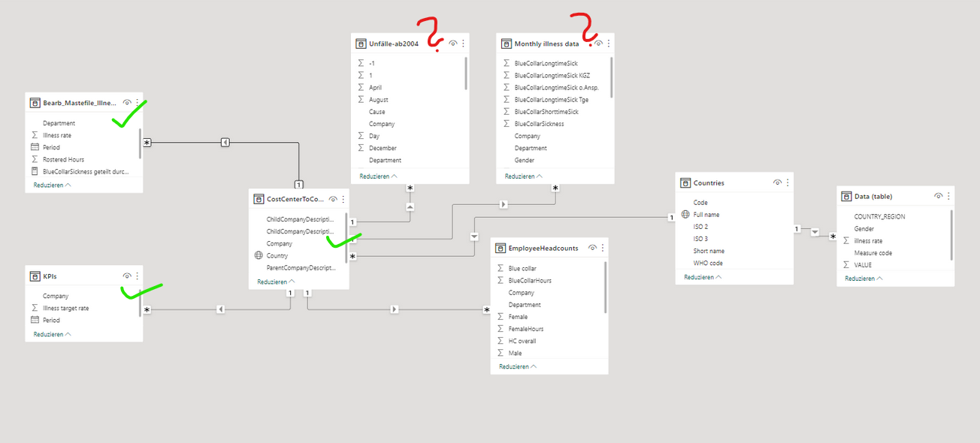Collapse Bearb_Mastefile_Illne… table with Reduzieren
Viewport: 980px width, 443px height.
click(x=52, y=184)
